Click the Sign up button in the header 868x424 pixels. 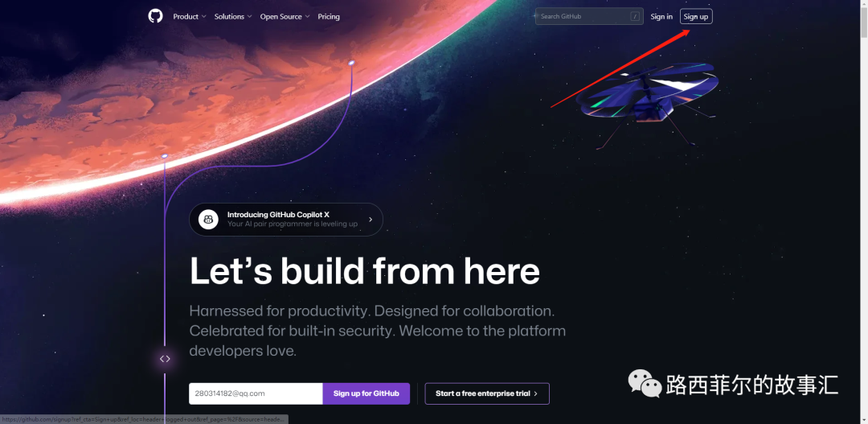click(696, 17)
